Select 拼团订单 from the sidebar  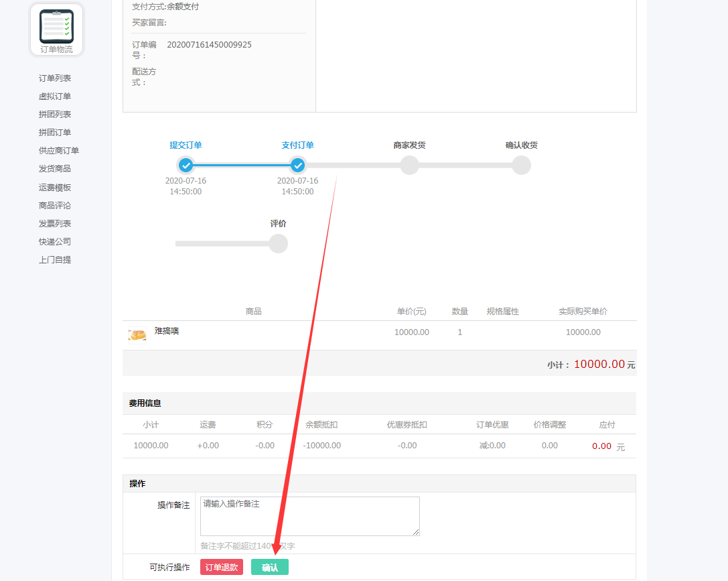click(55, 133)
